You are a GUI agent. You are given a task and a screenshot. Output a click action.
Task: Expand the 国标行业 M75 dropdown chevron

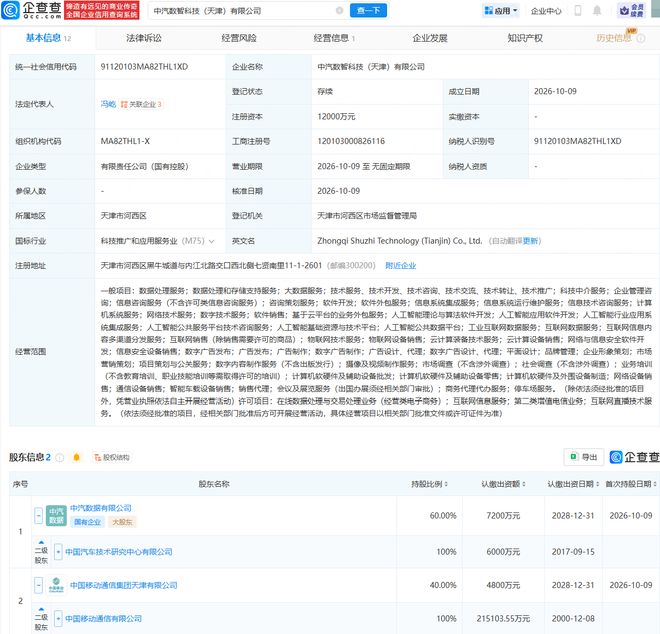(212, 241)
